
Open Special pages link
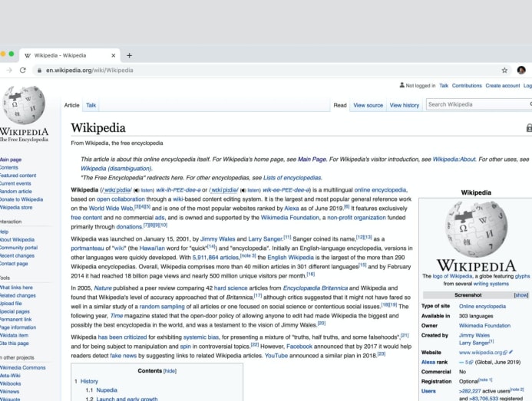(x=15, y=311)
